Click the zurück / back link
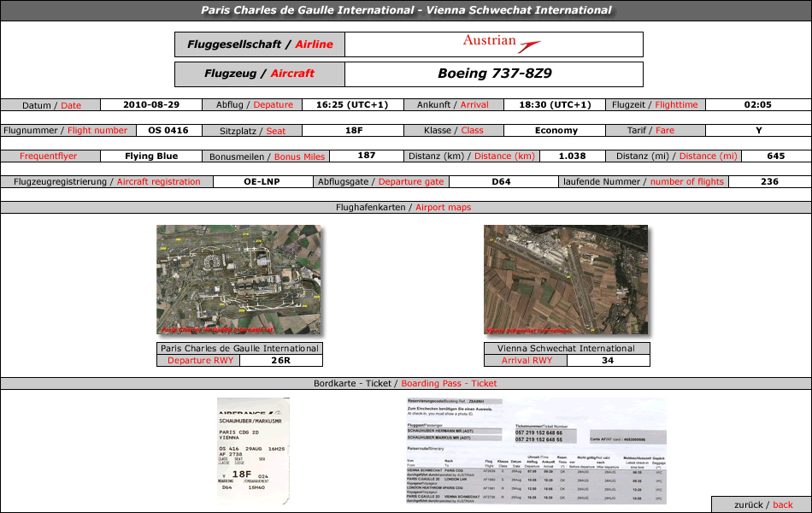Screen dimensions: 812x513 coord(762,504)
